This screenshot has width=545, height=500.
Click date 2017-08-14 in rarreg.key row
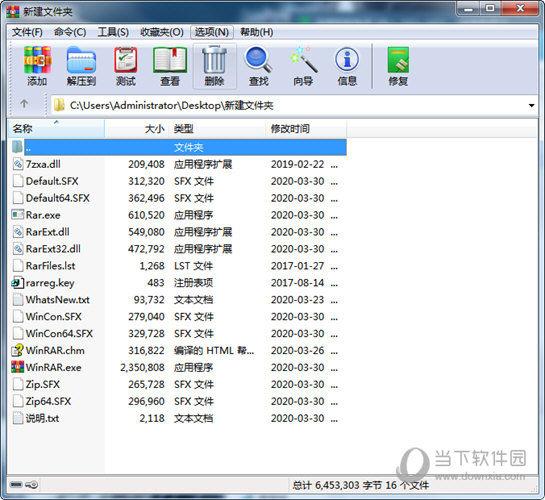coord(298,283)
